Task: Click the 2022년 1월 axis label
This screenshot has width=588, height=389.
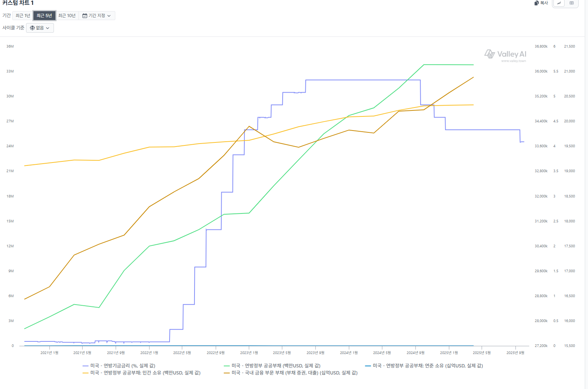Action: click(149, 353)
